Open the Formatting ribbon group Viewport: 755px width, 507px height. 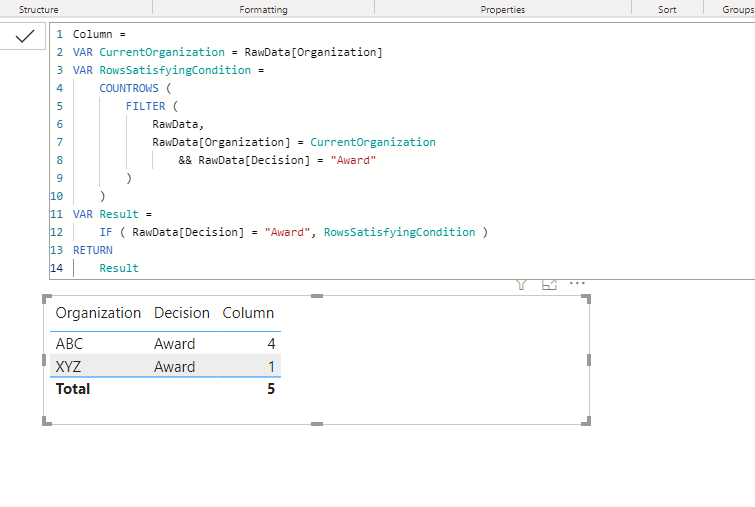263,9
